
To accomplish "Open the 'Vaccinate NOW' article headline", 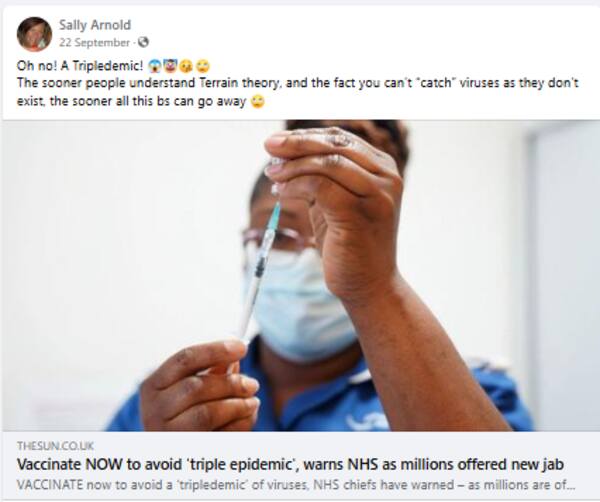I will pos(290,464).
